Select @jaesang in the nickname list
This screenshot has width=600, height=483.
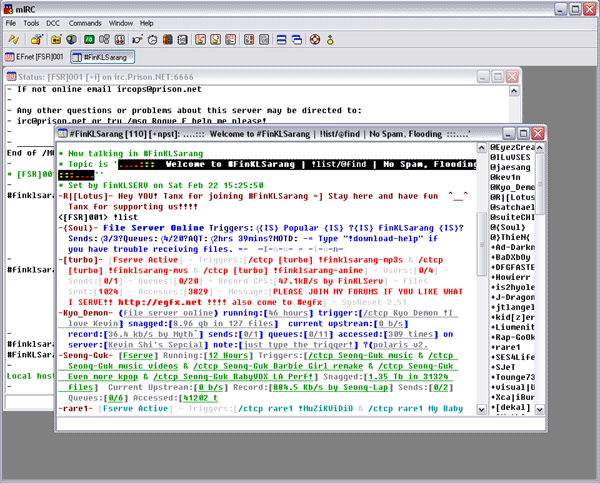[512, 167]
